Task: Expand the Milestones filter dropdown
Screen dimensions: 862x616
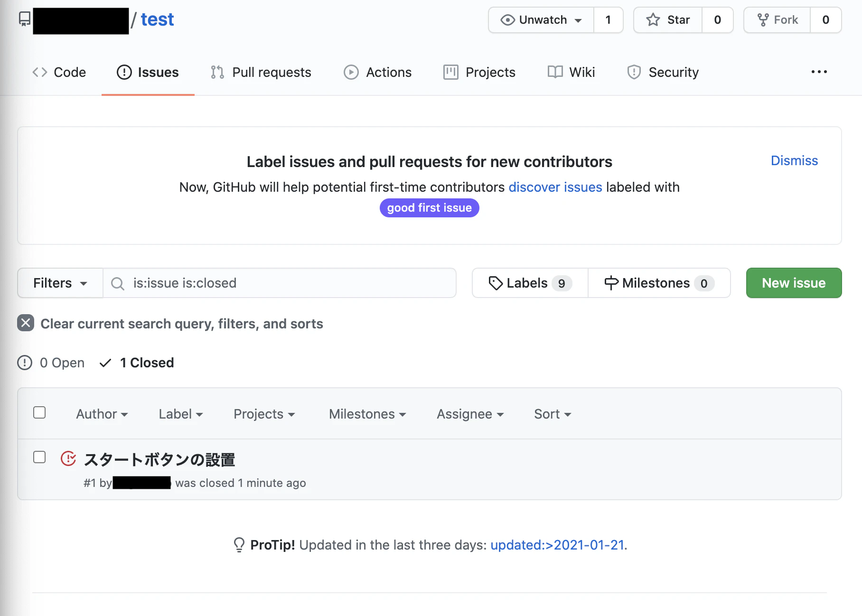Action: pos(367,414)
